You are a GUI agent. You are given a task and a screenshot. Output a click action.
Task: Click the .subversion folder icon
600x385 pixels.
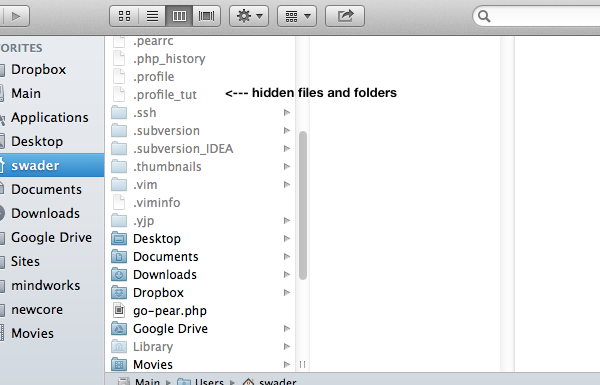119,131
